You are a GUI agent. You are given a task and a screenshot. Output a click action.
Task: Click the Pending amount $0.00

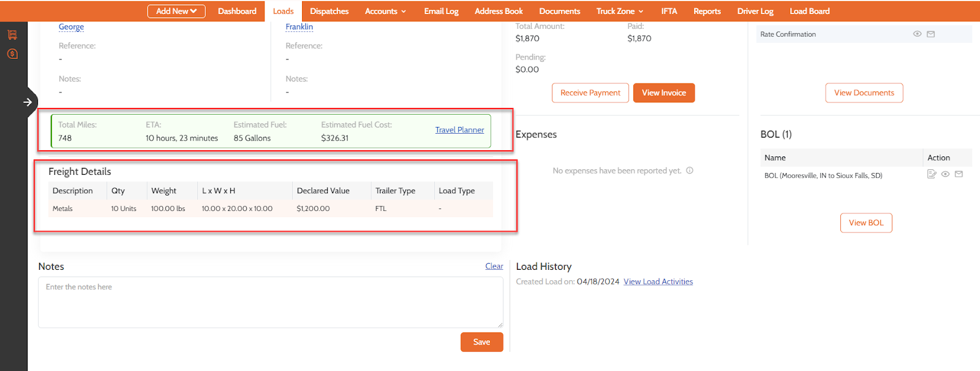527,69
